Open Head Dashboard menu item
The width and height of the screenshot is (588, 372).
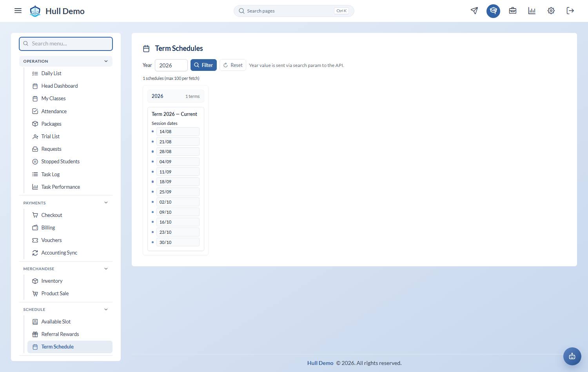click(x=70, y=86)
